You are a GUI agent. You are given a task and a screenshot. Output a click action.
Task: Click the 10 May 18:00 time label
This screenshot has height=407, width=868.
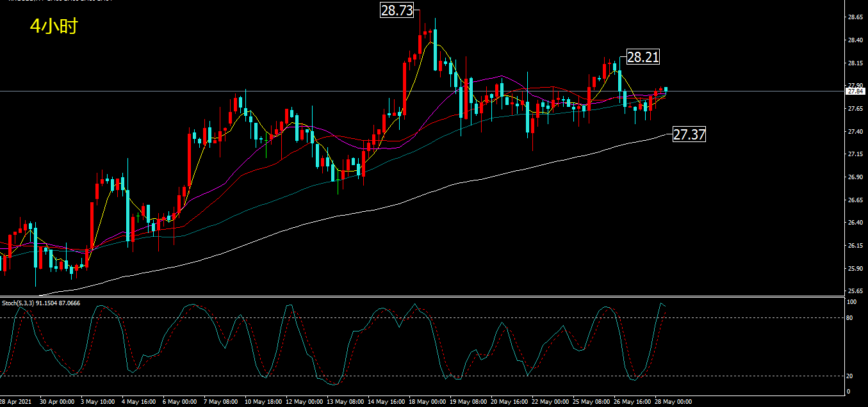pyautogui.click(x=263, y=402)
